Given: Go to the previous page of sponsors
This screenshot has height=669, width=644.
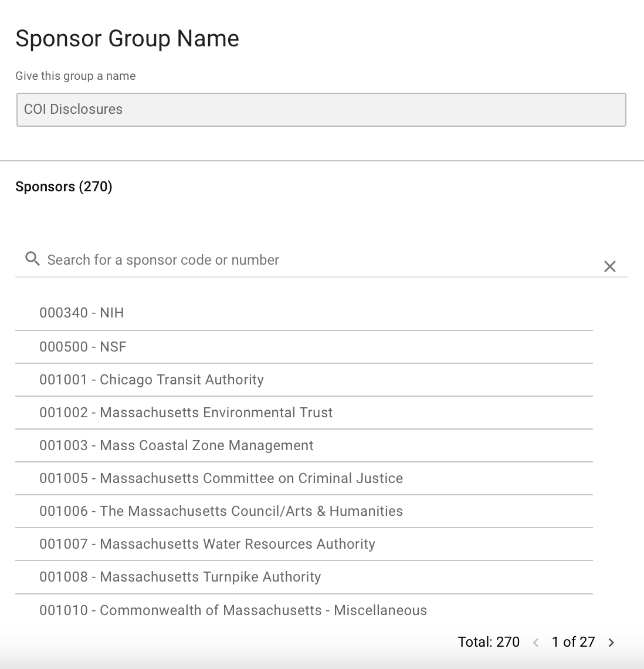Looking at the screenshot, I should coord(535,643).
